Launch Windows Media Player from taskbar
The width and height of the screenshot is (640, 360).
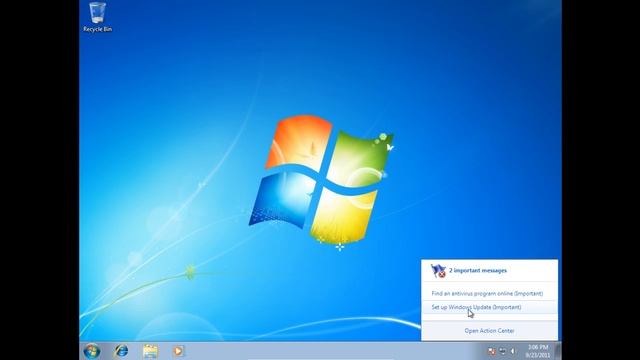pos(178,351)
